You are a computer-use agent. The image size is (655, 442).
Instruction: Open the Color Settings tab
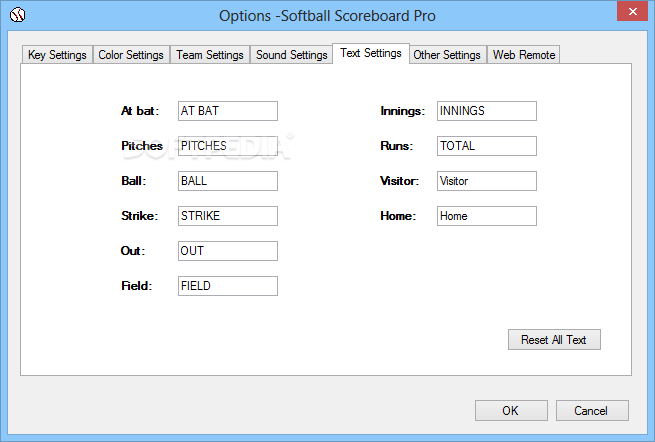click(131, 55)
